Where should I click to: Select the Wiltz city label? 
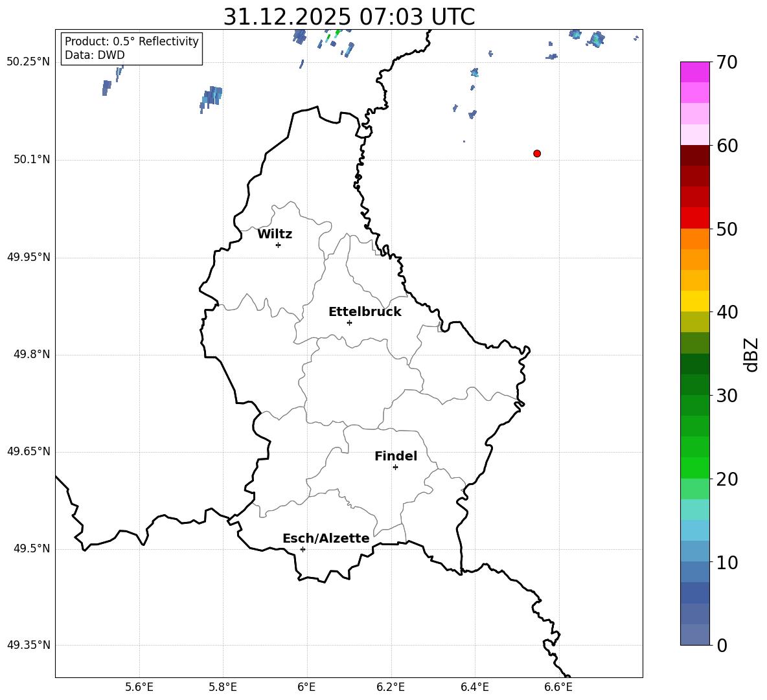(275, 234)
